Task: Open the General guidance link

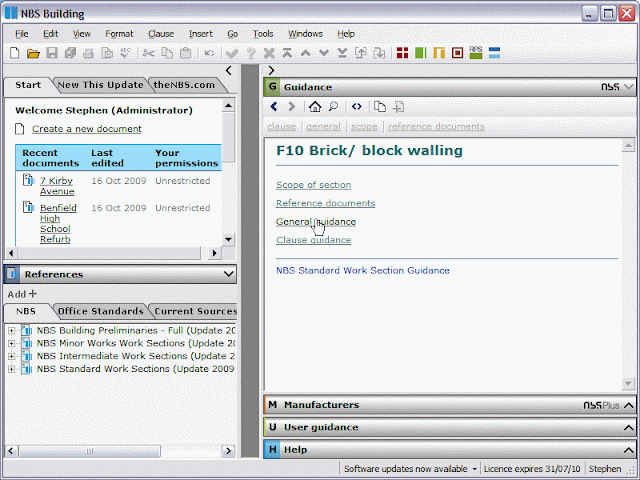Action: point(316,222)
